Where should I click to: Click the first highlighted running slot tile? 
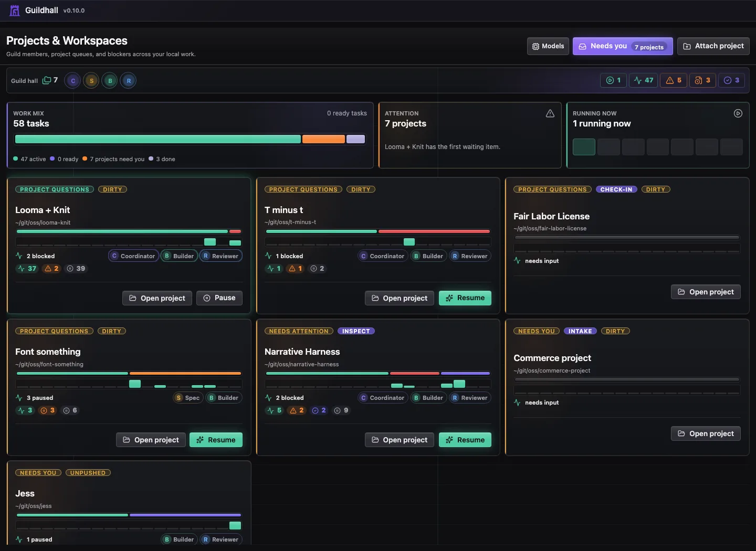(x=584, y=147)
